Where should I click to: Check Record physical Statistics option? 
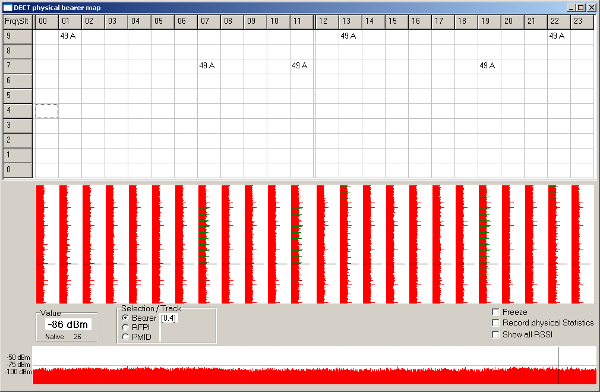[496, 323]
